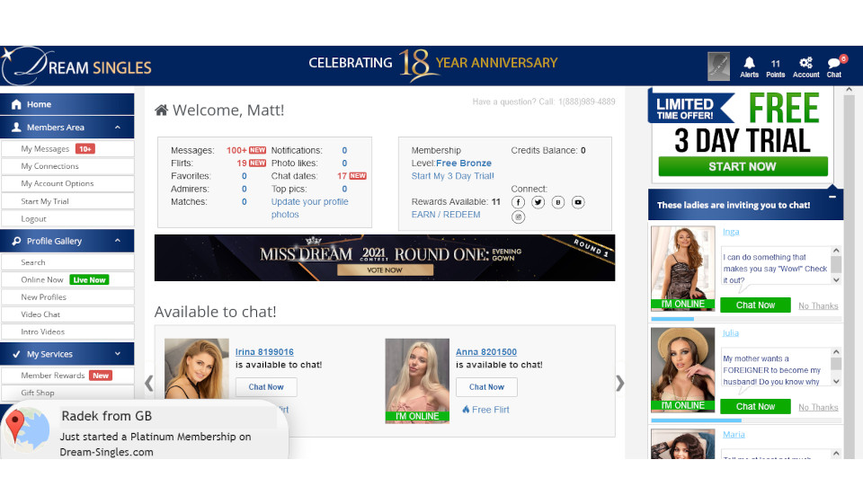The height and width of the screenshot is (504, 863).
Task: Click Chat Now for Irina 8199016
Action: 266,387
